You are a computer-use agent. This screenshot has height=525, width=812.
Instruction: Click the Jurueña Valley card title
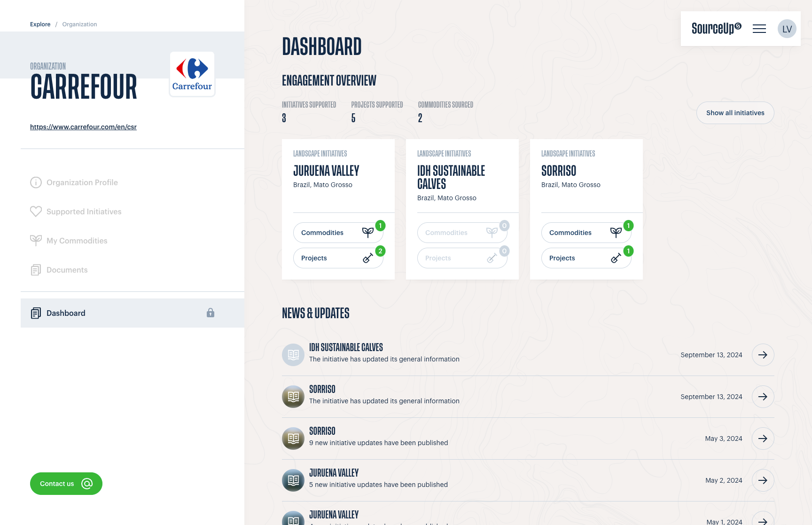pos(326,171)
